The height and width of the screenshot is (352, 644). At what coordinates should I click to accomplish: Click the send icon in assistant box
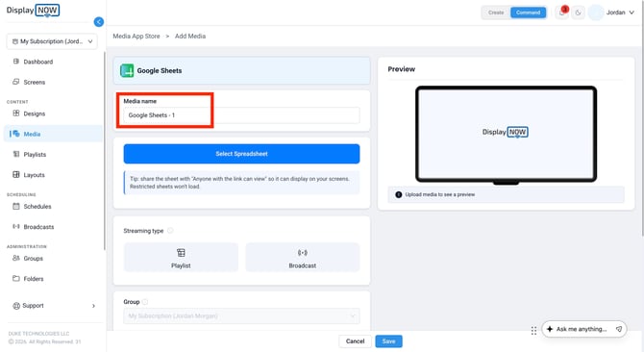pyautogui.click(x=619, y=329)
